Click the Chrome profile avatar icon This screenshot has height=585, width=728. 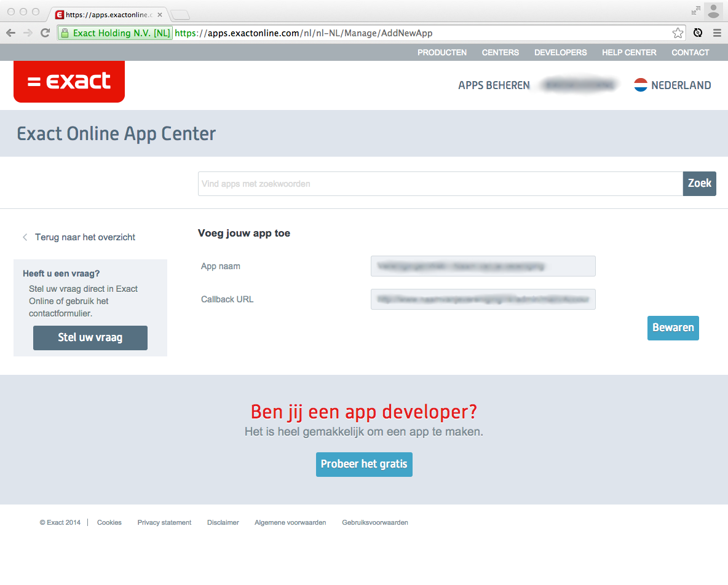click(713, 10)
